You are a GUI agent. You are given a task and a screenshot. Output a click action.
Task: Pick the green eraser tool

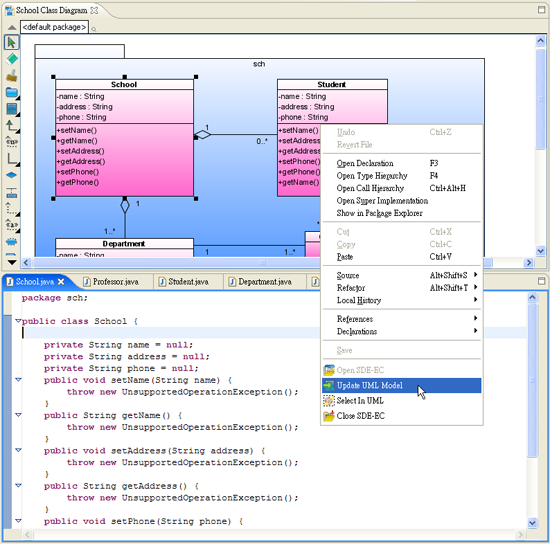pos(12,59)
